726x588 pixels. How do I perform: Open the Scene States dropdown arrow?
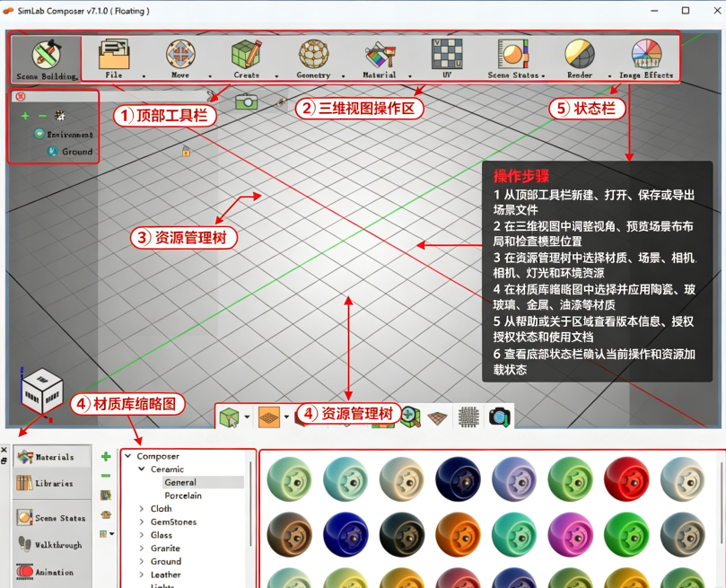click(x=543, y=76)
